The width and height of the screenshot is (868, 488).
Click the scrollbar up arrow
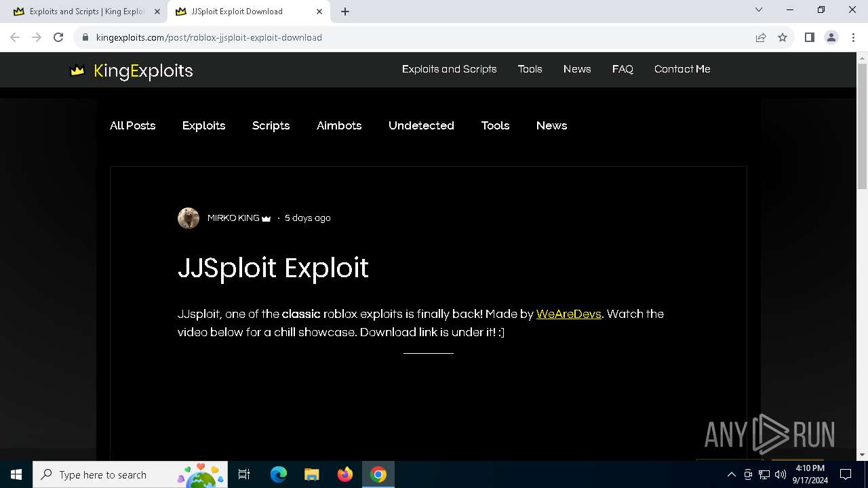[x=862, y=58]
